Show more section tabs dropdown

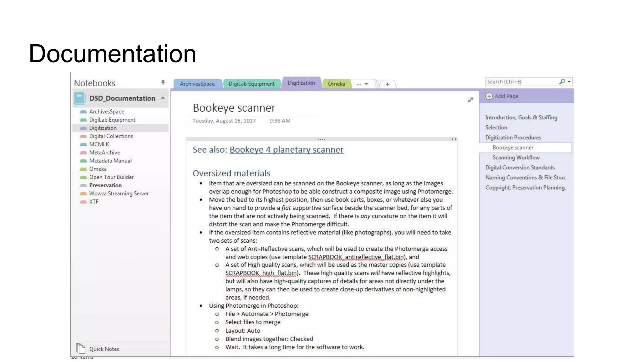click(362, 84)
